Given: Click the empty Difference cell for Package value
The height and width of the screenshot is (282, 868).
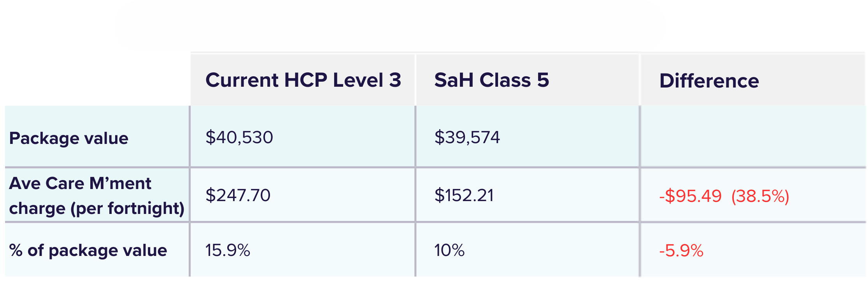Looking at the screenshot, I should pyautogui.click(x=753, y=137).
